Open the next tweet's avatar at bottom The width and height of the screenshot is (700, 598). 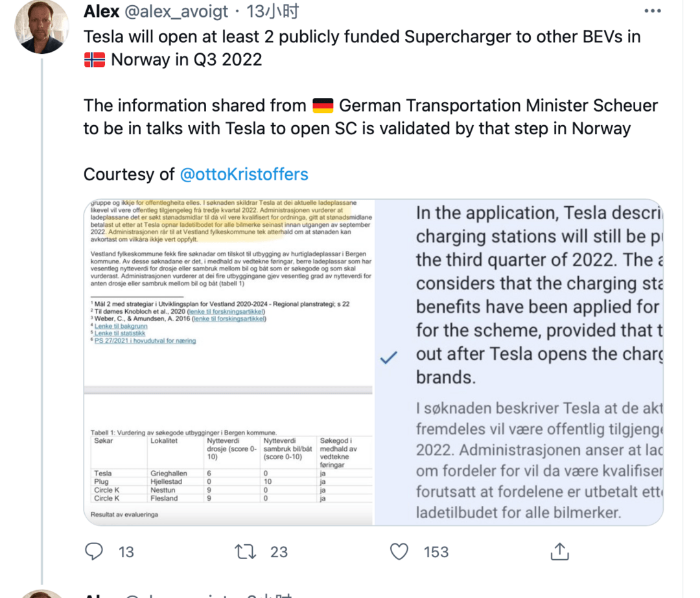[x=41, y=594]
